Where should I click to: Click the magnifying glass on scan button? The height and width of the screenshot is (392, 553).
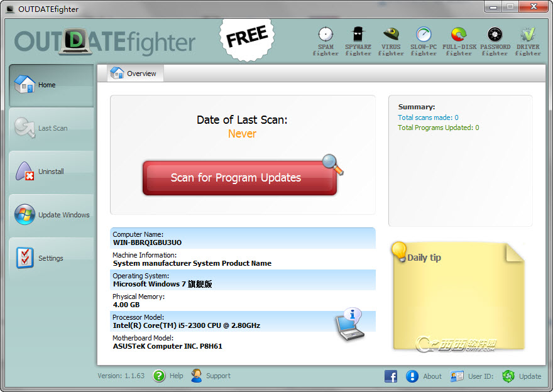point(332,164)
